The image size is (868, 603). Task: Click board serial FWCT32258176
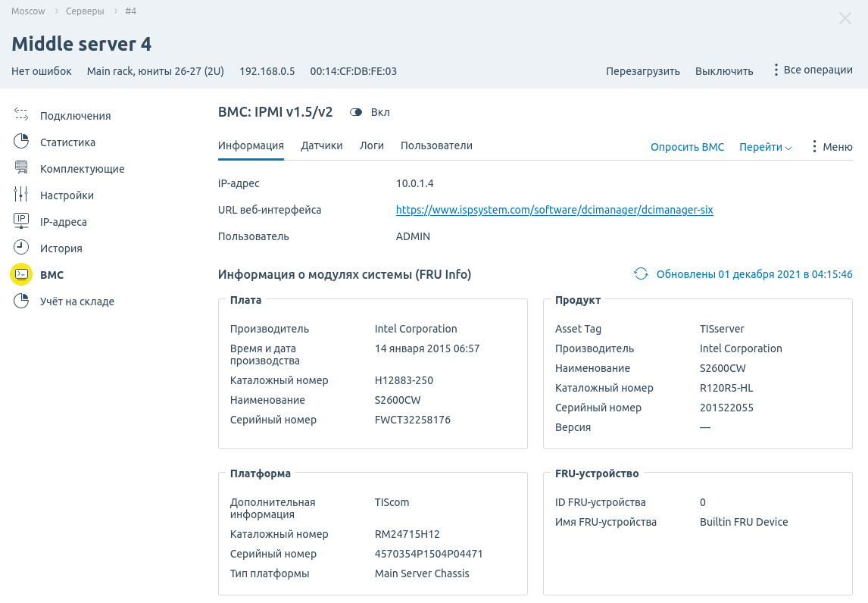pos(412,420)
